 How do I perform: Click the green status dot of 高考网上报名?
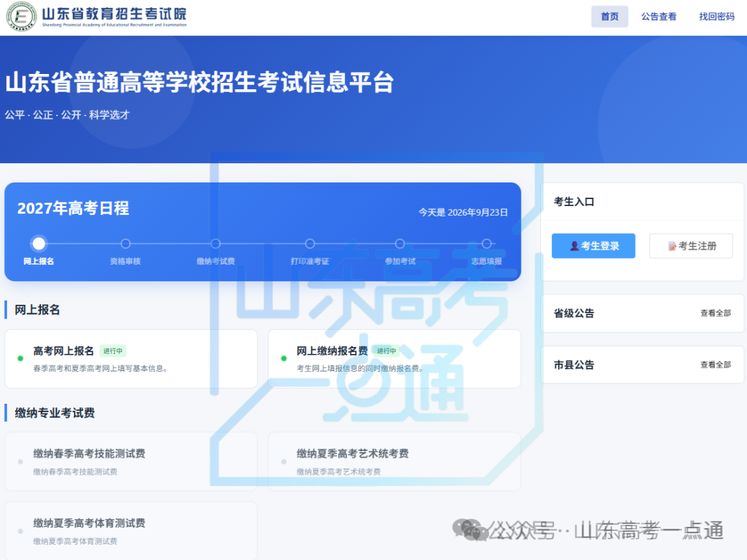pos(20,359)
